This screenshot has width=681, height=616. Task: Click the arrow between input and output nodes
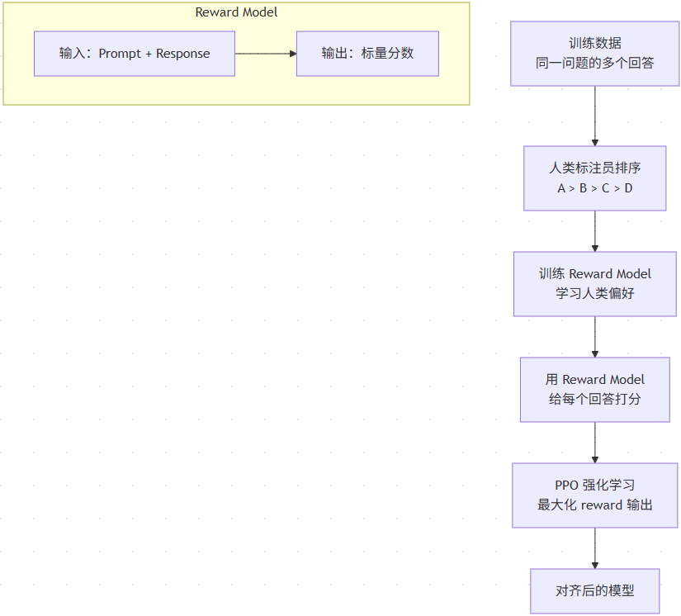[x=266, y=54]
